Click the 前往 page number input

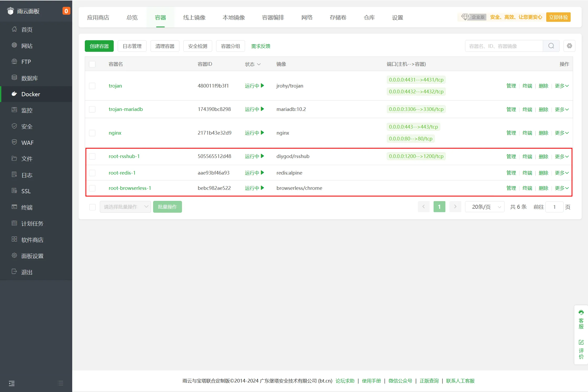(554, 207)
